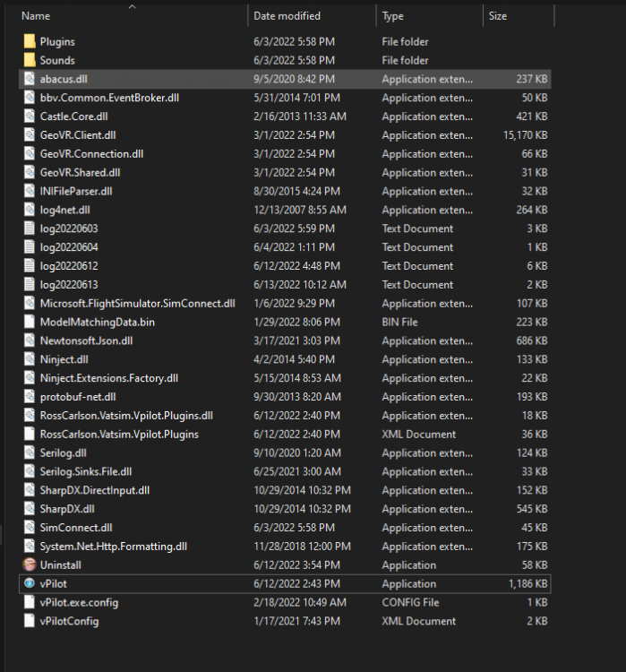626x672 pixels.
Task: Click the vPilot application icon
Action: coord(30,583)
